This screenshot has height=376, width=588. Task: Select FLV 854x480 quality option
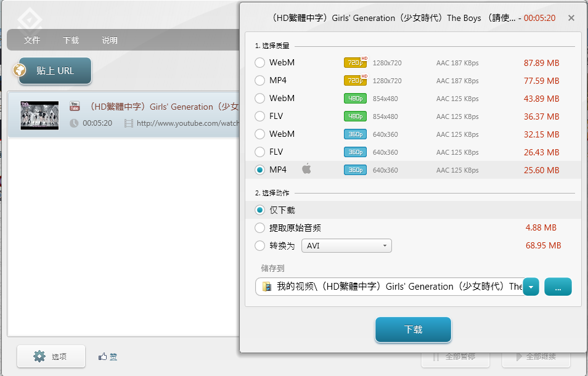click(259, 116)
